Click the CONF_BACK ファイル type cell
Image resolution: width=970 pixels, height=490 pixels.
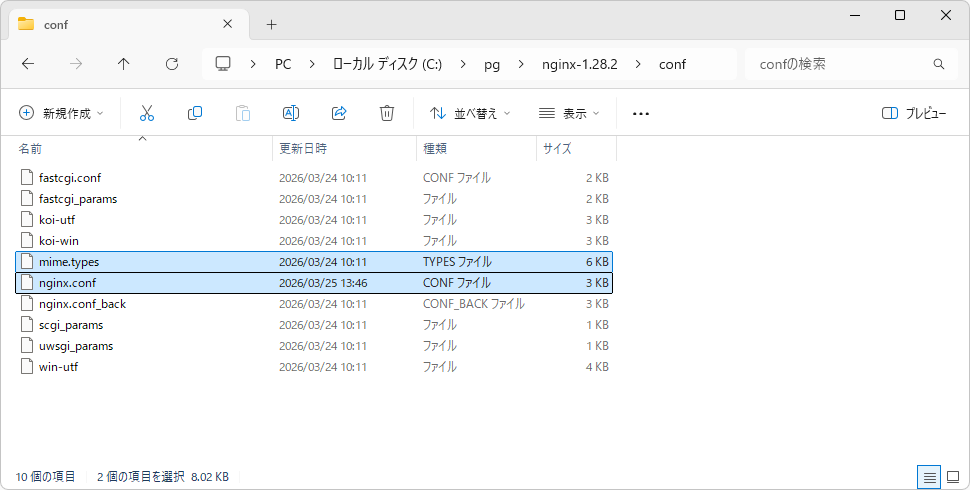(474, 304)
